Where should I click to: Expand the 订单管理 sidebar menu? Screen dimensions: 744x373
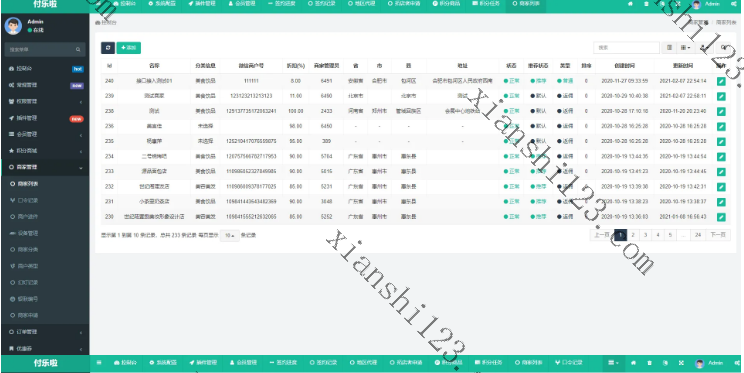point(45,332)
